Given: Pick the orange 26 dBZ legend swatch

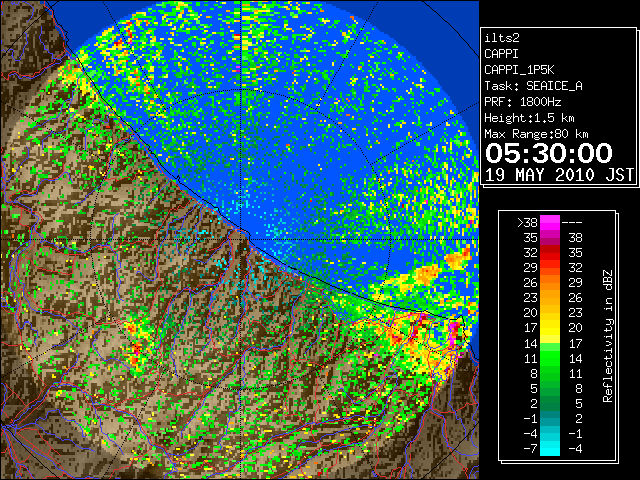Looking at the screenshot, I should 550,282.
